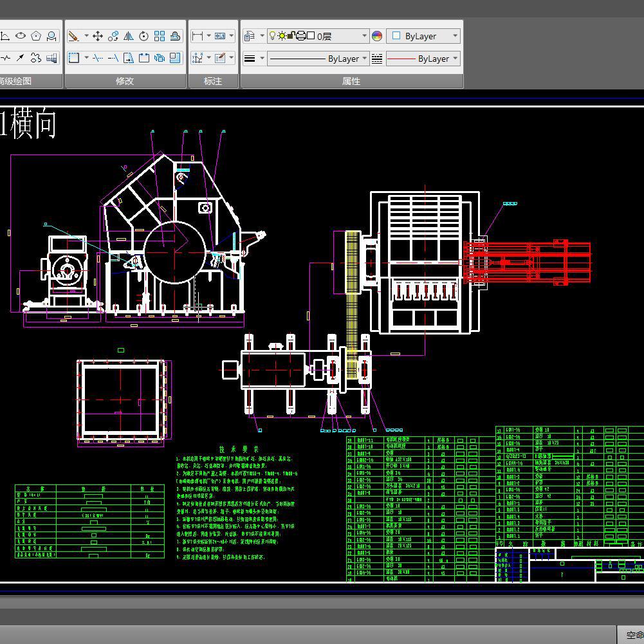Open the 0层 layer dropdown
Image resolution: width=644 pixels, height=644 pixels.
pyautogui.click(x=318, y=36)
